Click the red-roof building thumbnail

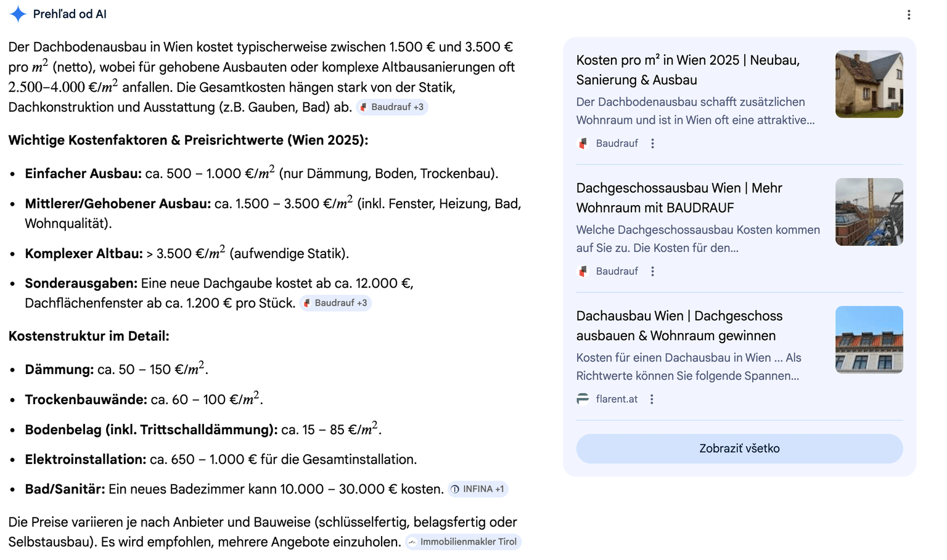tap(869, 339)
